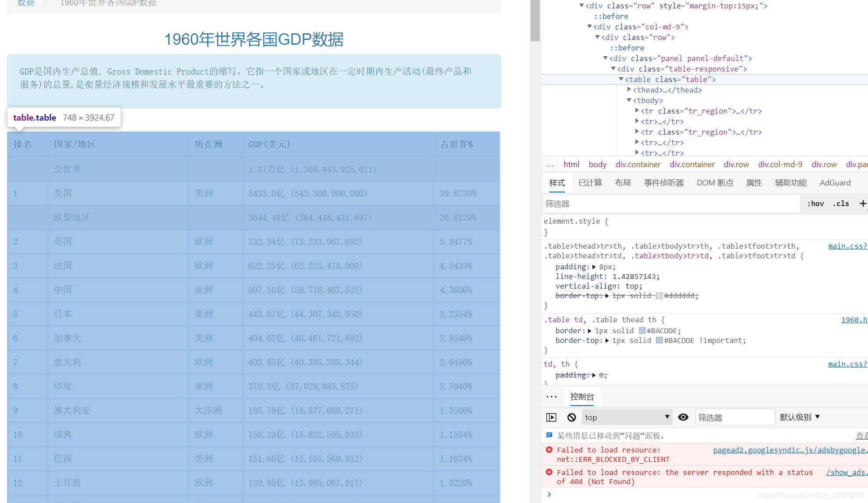Image resolution: width=868 pixels, height=503 pixels.
Task: Click the 澳大利亚 table cell
Action: point(118,410)
